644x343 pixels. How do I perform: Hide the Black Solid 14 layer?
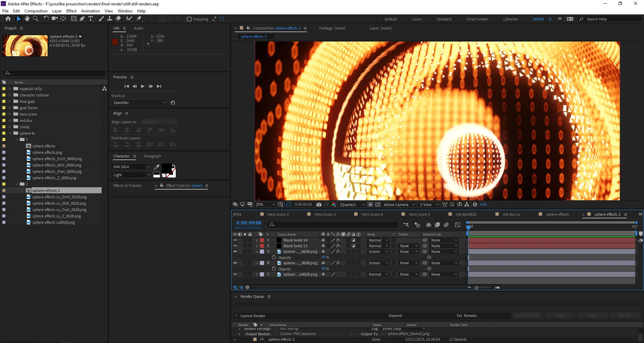point(235,240)
